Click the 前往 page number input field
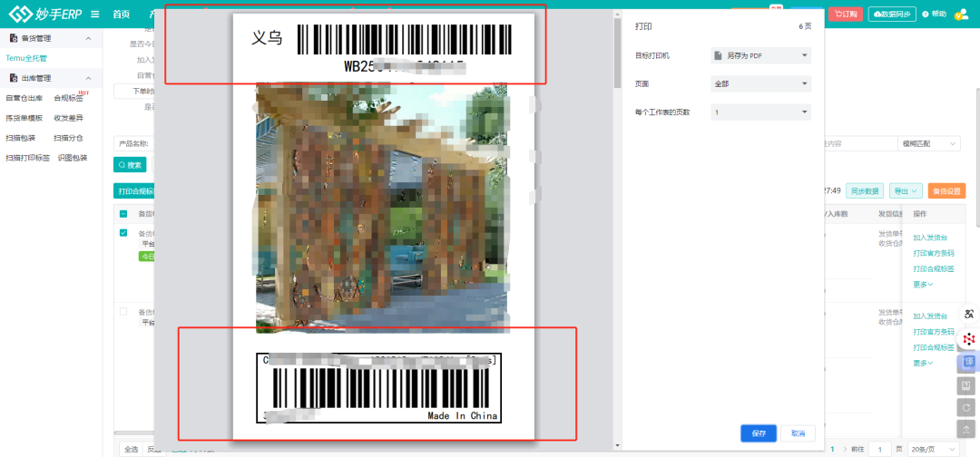Image resolution: width=980 pixels, height=457 pixels. pos(880,450)
